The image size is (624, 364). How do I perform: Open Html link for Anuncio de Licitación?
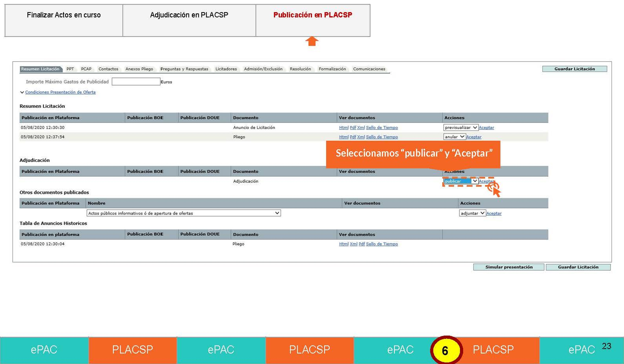(344, 127)
